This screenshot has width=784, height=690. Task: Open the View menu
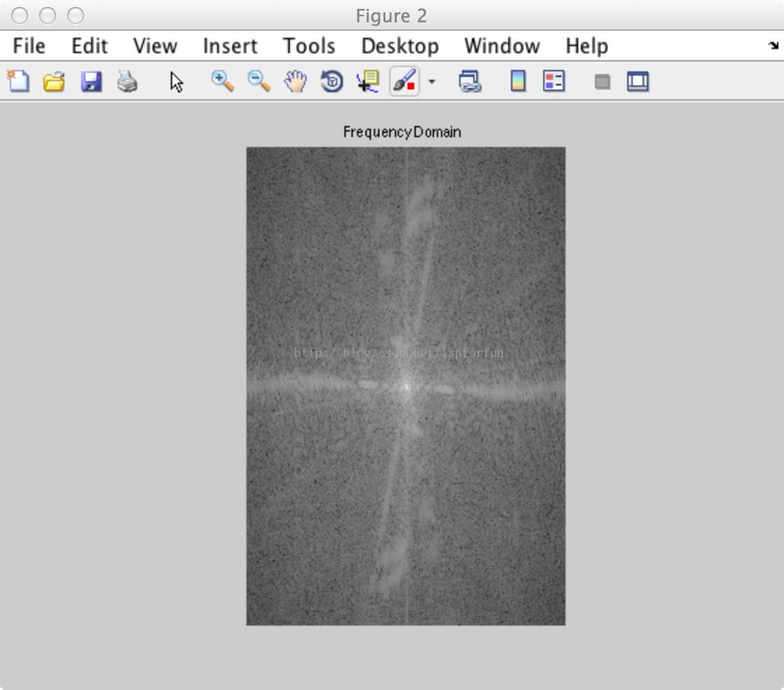click(155, 46)
